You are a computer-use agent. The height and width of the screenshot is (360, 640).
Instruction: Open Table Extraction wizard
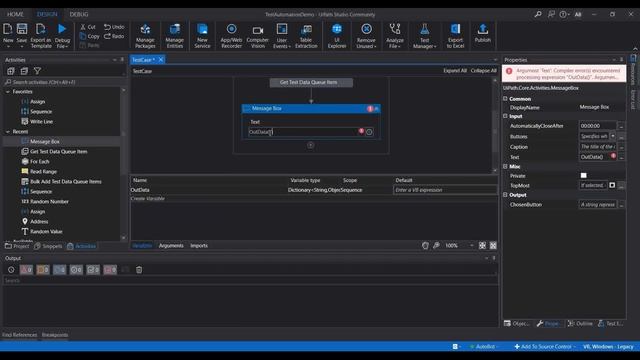coord(306,36)
